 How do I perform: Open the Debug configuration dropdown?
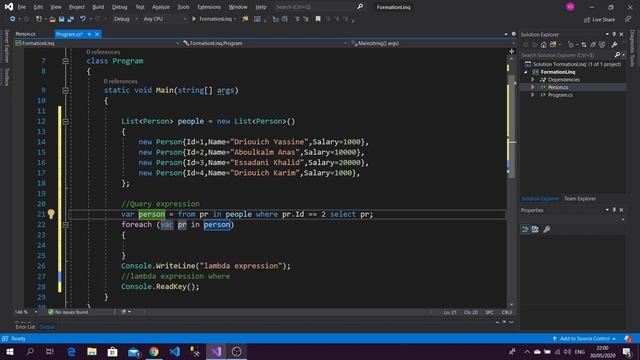pos(125,19)
